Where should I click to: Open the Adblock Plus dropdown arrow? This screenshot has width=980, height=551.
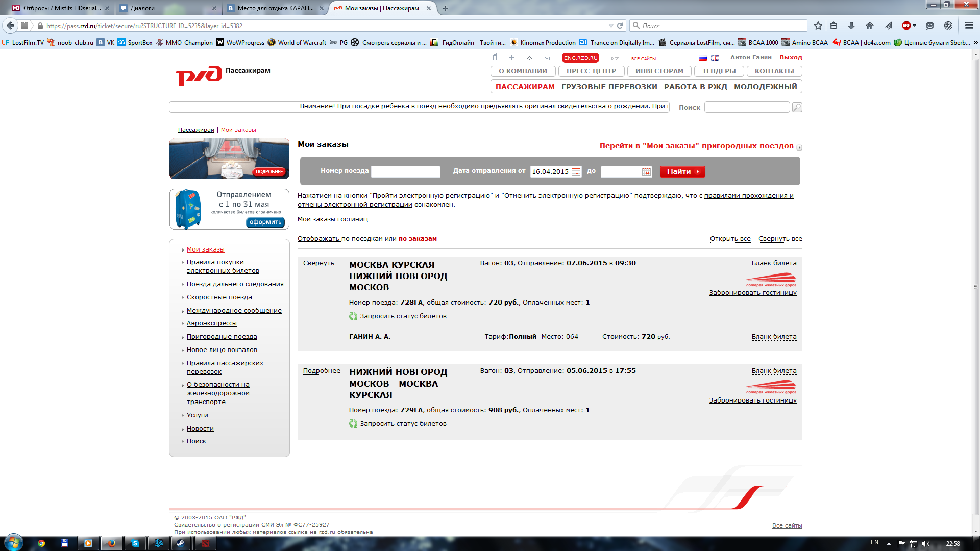click(915, 26)
